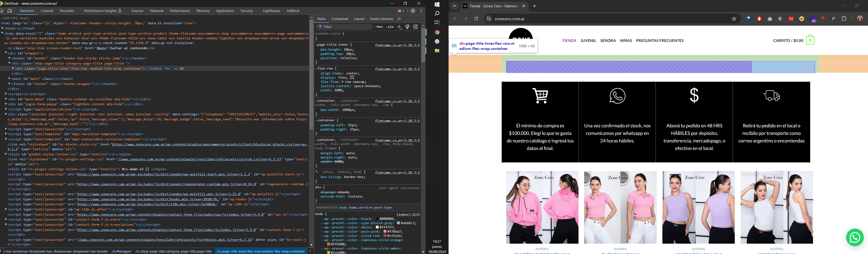Image resolution: width=868 pixels, height=254 pixels.
Task: Open the tab search dropdown in Chrome
Action: [454, 6]
